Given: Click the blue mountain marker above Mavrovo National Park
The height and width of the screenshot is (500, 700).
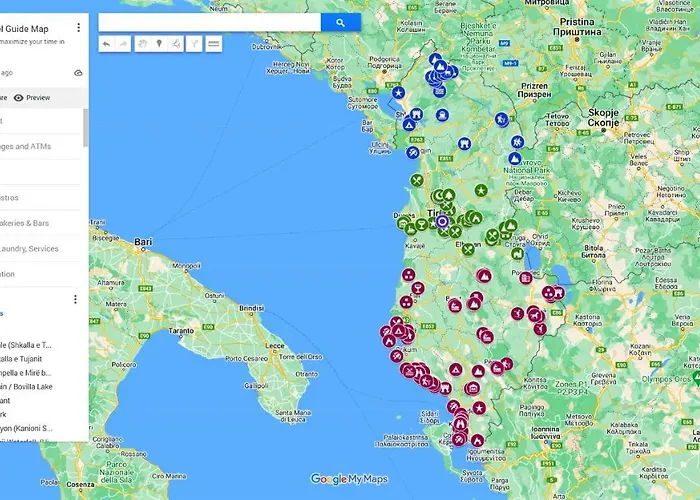Looking at the screenshot, I should tap(515, 158).
